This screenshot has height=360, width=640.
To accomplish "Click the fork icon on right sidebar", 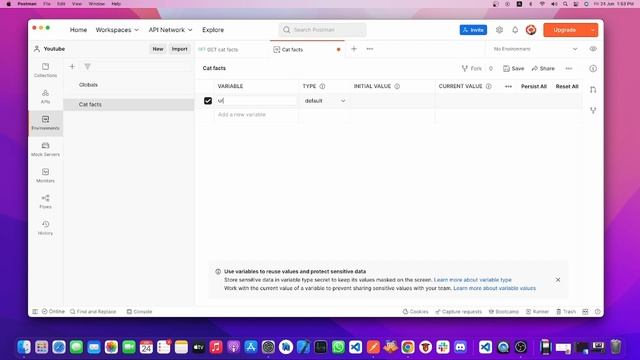I will (593, 110).
